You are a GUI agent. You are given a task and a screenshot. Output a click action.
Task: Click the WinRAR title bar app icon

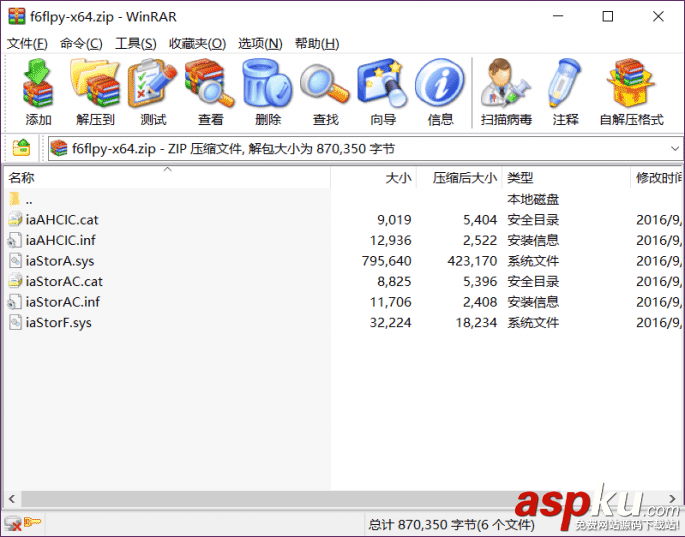(x=16, y=16)
